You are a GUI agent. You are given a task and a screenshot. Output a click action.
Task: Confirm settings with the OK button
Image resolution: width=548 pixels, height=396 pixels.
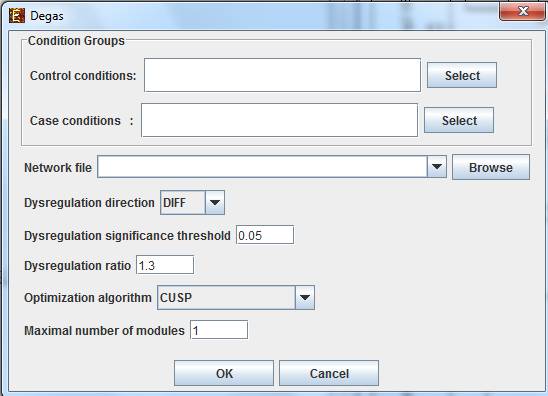tap(224, 373)
